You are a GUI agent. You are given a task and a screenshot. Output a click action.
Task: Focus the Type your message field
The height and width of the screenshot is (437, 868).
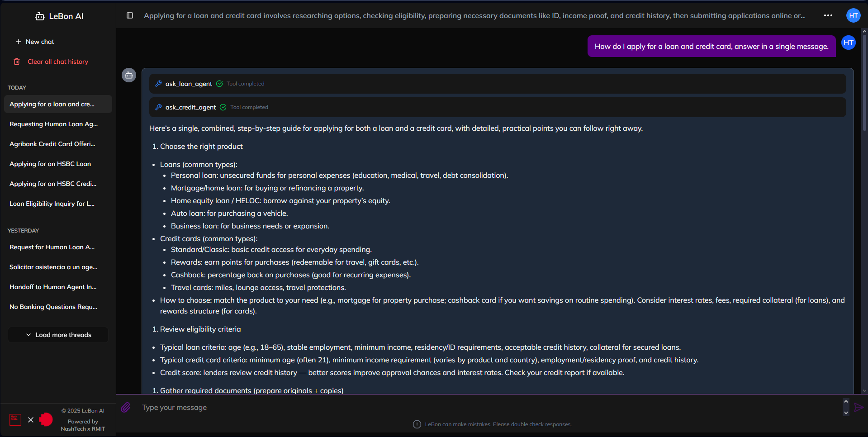coord(489,408)
